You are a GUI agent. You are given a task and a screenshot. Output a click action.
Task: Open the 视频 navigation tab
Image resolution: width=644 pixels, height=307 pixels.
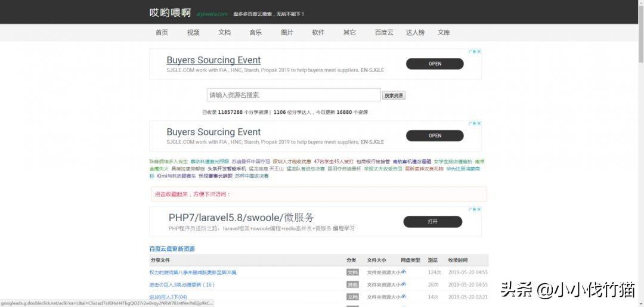coord(193,33)
